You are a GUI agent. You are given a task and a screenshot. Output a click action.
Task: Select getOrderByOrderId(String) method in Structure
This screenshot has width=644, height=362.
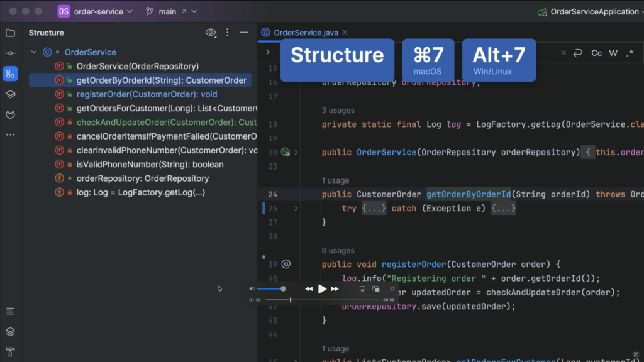tap(140, 80)
